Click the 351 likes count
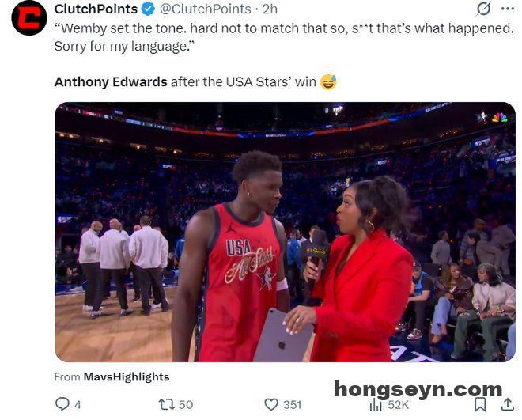 point(293,405)
